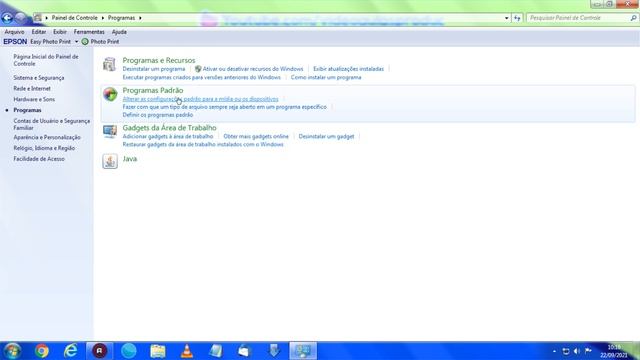640x360 pixels.
Task: Click the Control Panel taskbar button
Action: tap(303, 351)
